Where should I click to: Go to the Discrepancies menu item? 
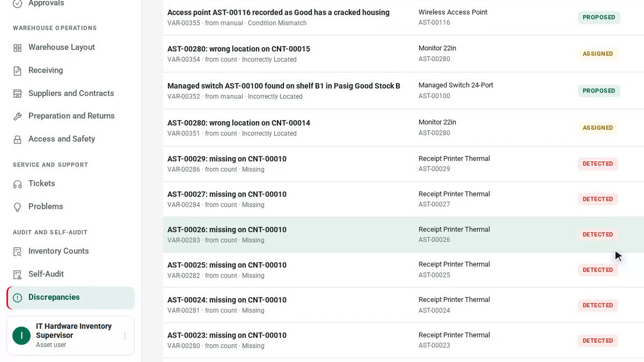tap(71, 298)
